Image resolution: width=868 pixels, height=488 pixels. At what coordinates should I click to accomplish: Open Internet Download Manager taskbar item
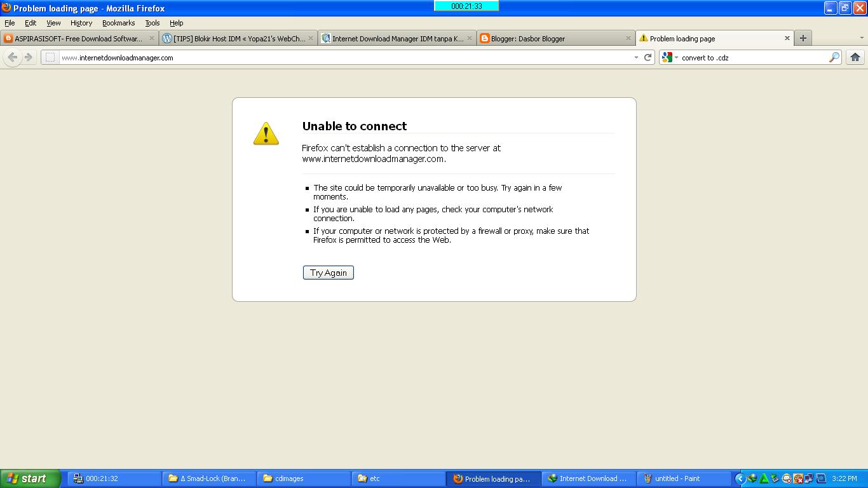588,478
